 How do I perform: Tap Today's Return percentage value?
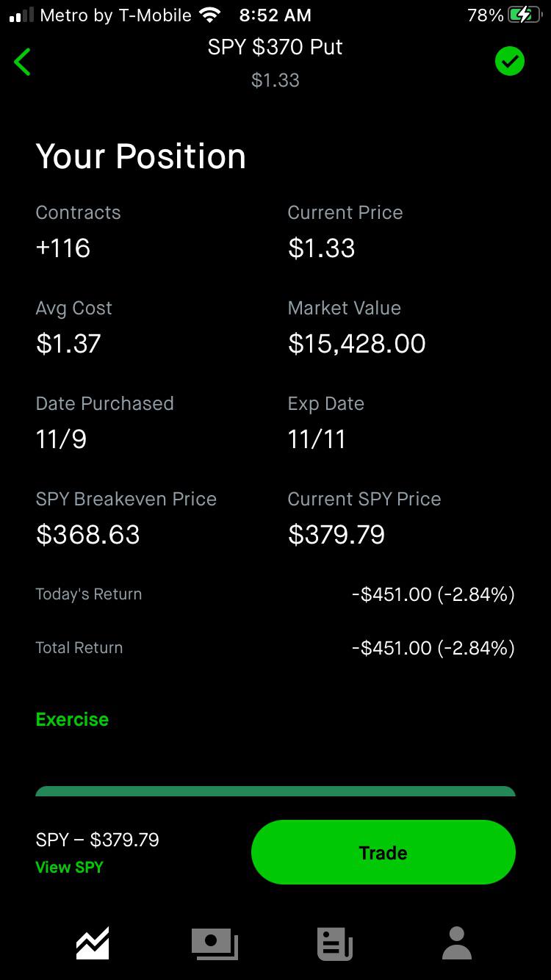[476, 594]
